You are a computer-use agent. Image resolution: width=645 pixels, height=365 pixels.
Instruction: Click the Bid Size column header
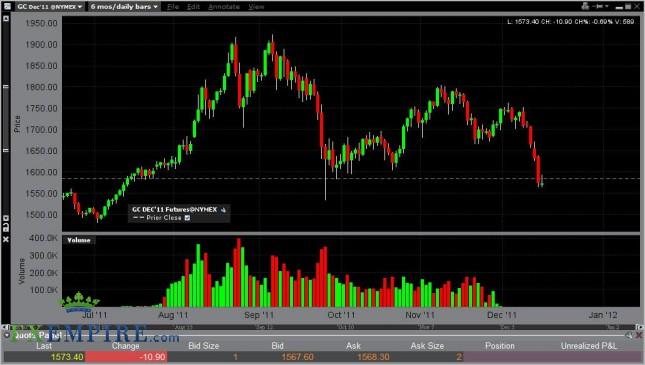pyautogui.click(x=204, y=346)
